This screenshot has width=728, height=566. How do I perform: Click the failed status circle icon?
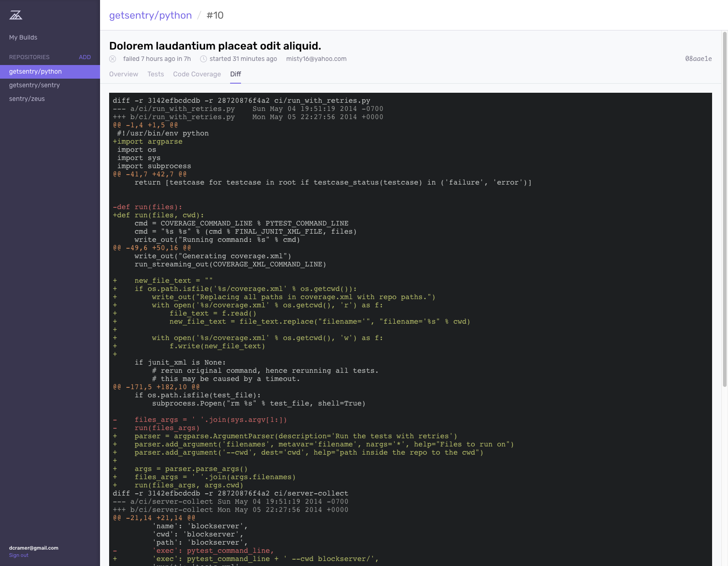point(112,59)
